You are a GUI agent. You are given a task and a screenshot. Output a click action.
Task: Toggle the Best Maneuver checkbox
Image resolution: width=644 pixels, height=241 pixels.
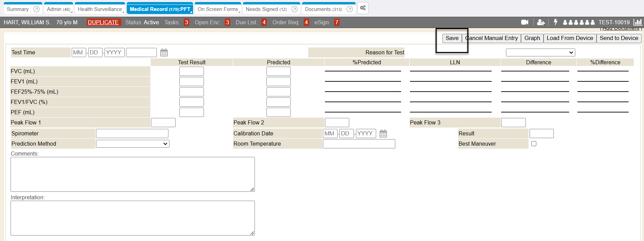coord(534,144)
